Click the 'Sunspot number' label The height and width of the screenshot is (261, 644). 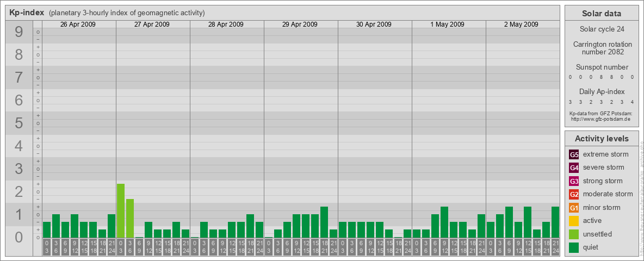[602, 67]
